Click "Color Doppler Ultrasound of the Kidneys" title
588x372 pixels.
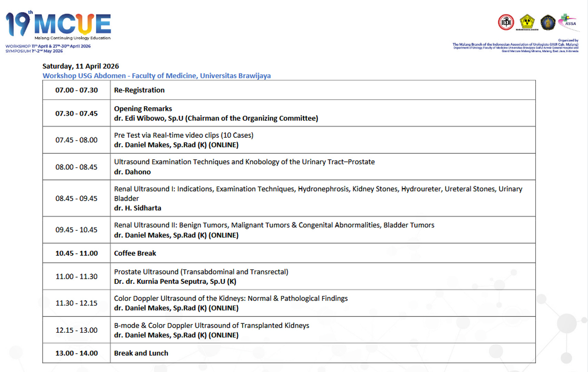pos(231,298)
